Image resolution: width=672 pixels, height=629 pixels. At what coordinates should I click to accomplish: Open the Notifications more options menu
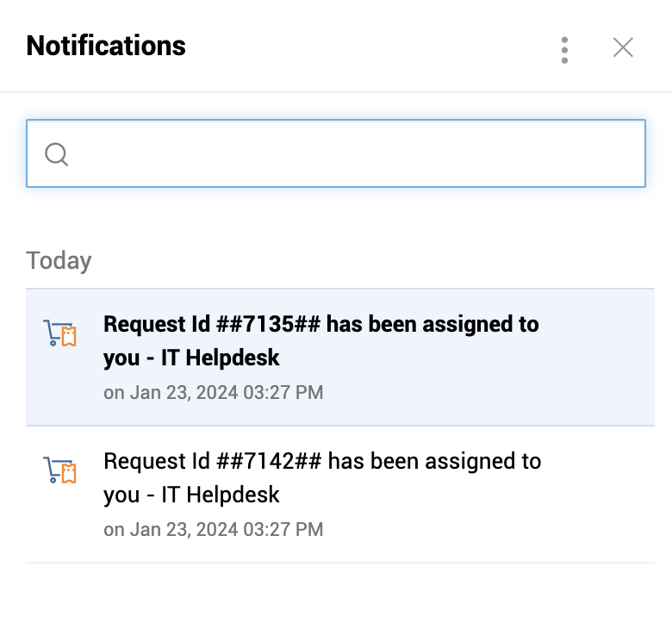click(564, 49)
